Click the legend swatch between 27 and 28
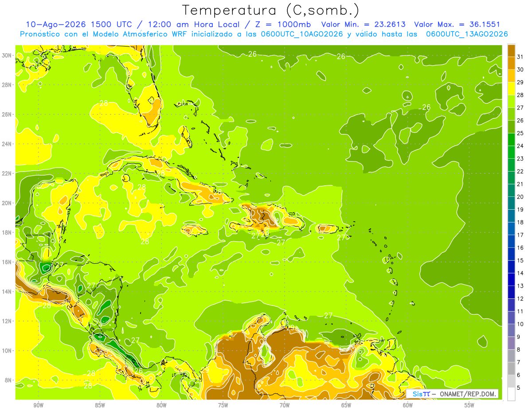Image resolution: width=532 pixels, height=411 pixels. point(511,101)
